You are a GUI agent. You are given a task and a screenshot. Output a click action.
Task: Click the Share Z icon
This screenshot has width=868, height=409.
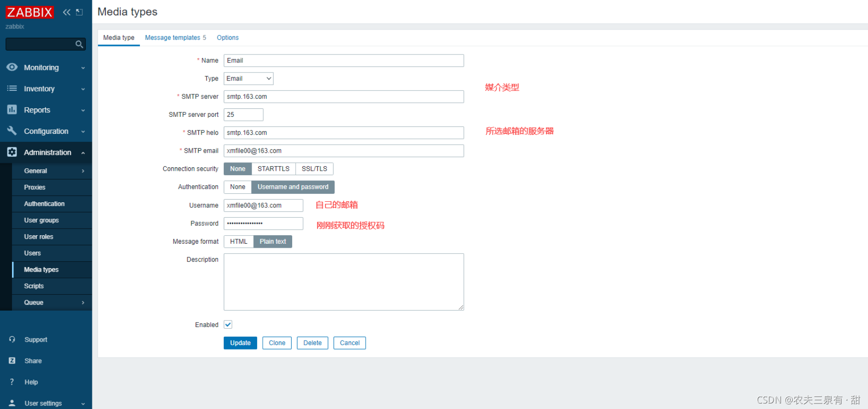tap(12, 361)
